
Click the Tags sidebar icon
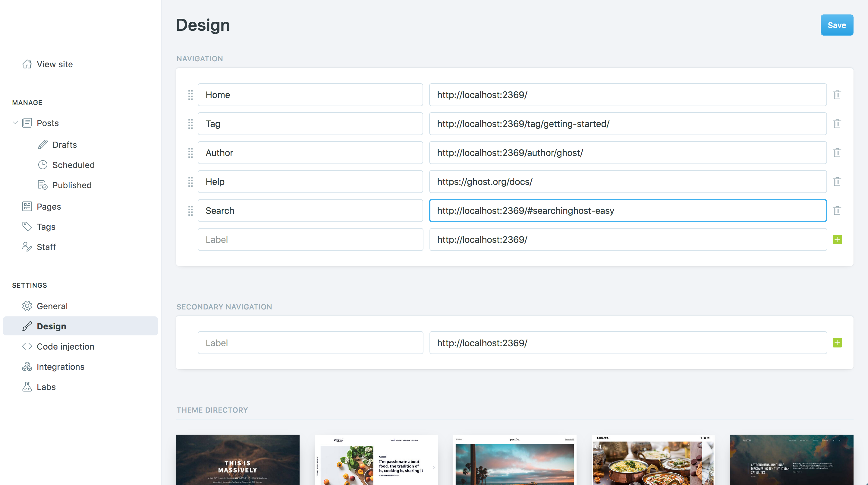click(x=26, y=227)
